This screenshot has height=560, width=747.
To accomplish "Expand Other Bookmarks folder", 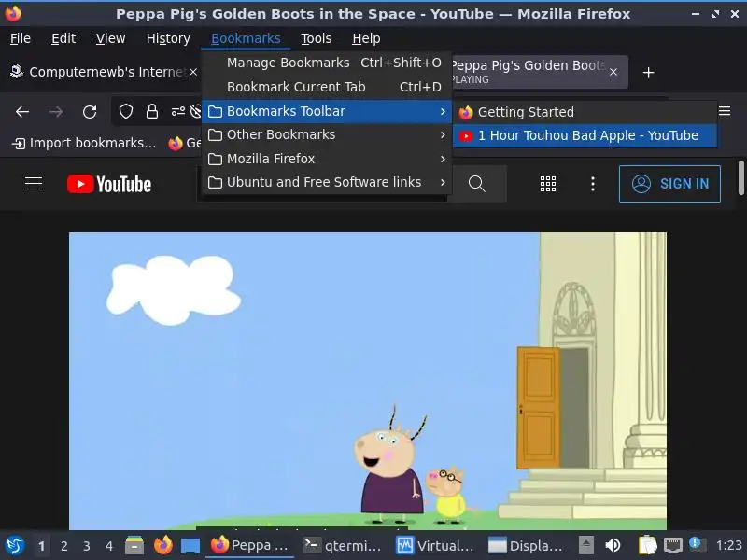I will [x=326, y=134].
